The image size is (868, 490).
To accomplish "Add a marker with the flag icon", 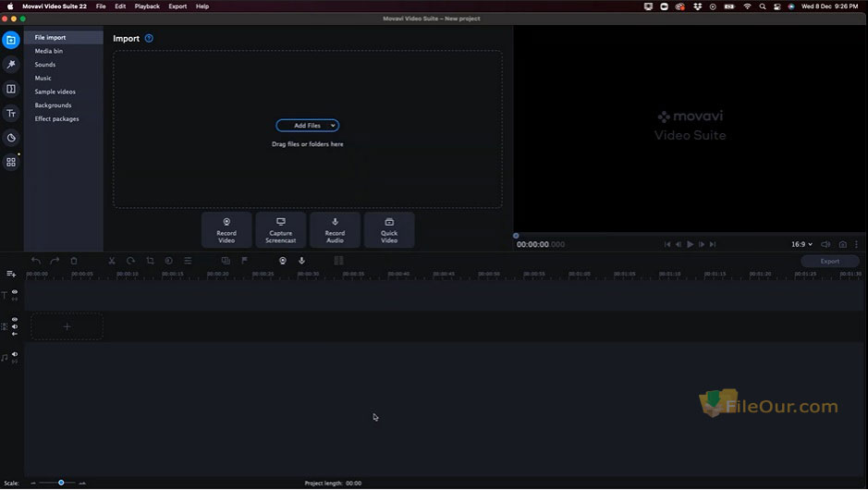I will pyautogui.click(x=245, y=260).
